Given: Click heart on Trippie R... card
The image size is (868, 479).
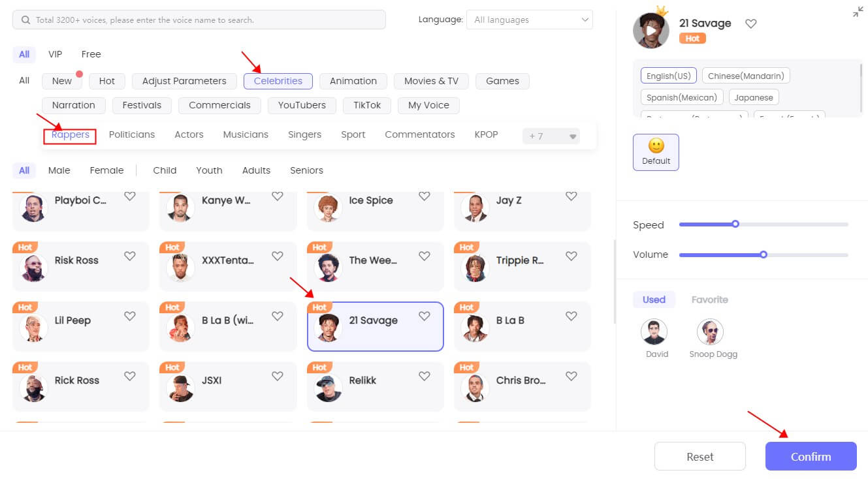Looking at the screenshot, I should tap(571, 256).
